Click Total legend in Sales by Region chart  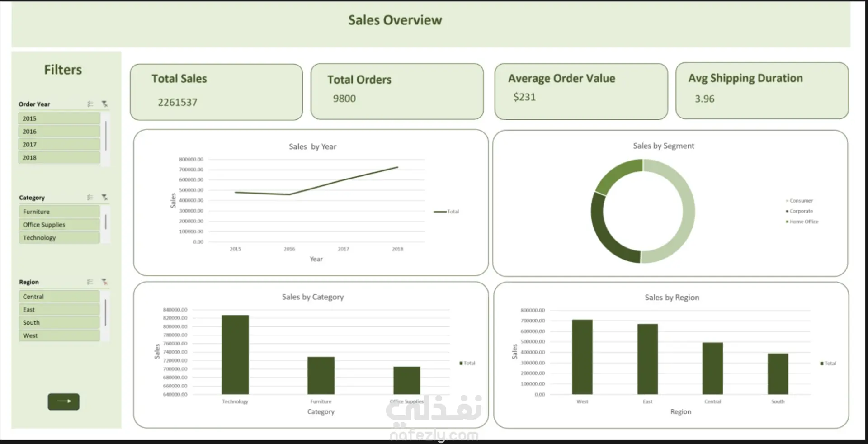pyautogui.click(x=828, y=364)
